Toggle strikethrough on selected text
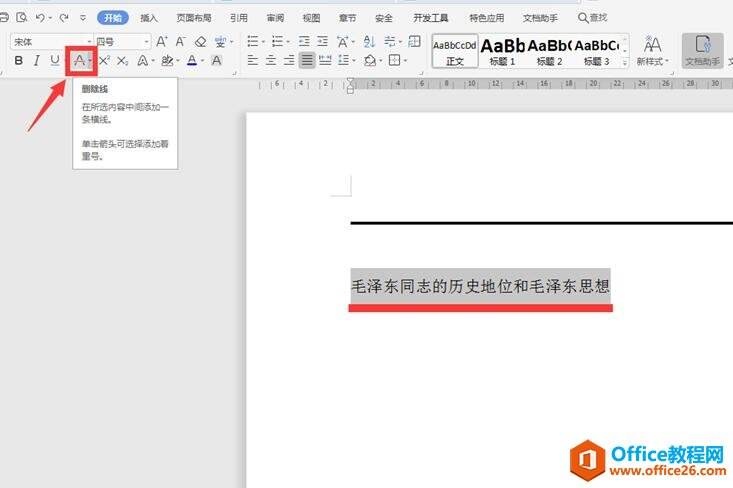 (79, 60)
